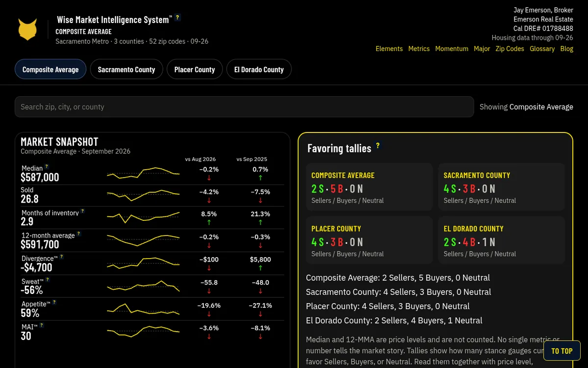Click the Sold sparkline chart

tap(143, 195)
